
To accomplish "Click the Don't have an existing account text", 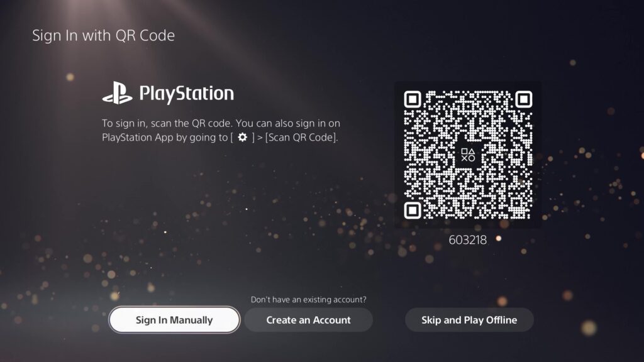I will click(308, 300).
